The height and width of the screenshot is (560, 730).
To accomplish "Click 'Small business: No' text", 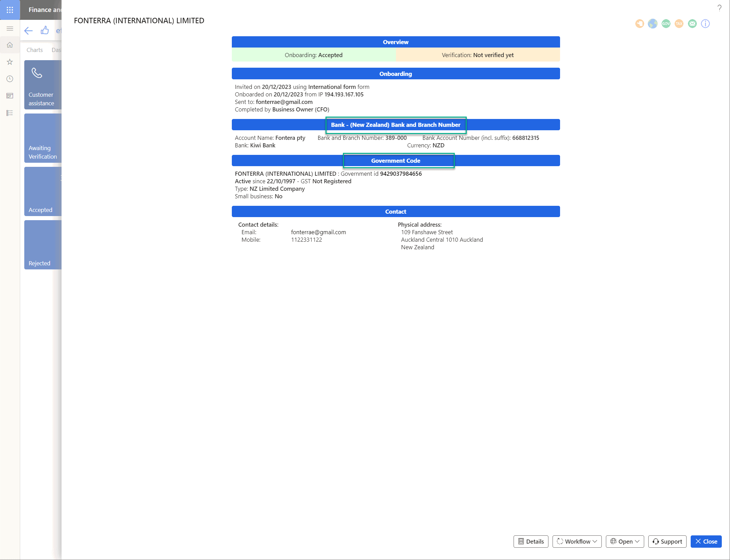I will (x=258, y=196).
